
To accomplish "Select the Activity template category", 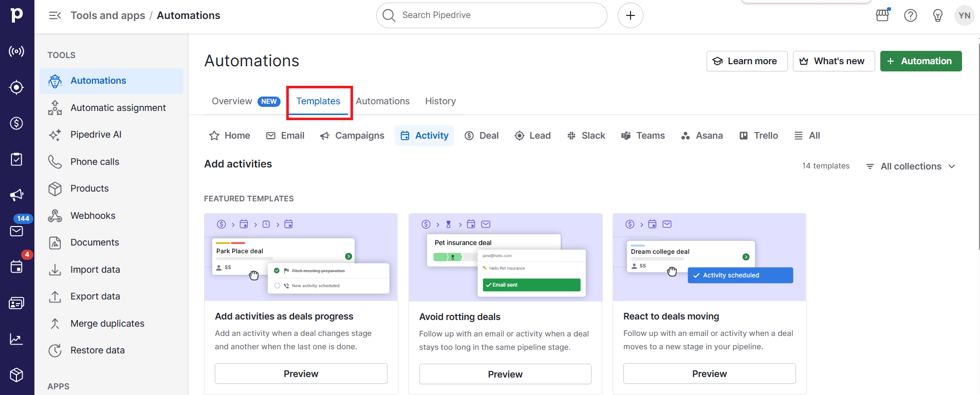I will click(424, 136).
